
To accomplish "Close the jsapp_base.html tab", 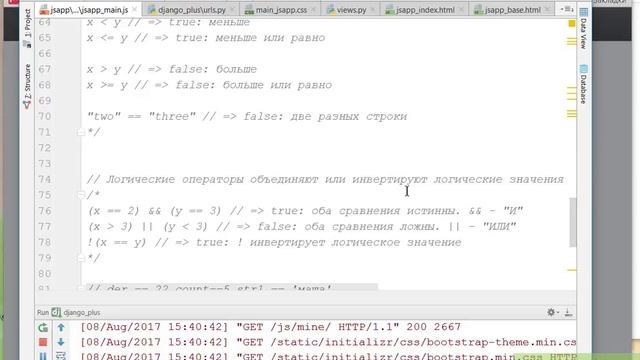I will 548,9.
